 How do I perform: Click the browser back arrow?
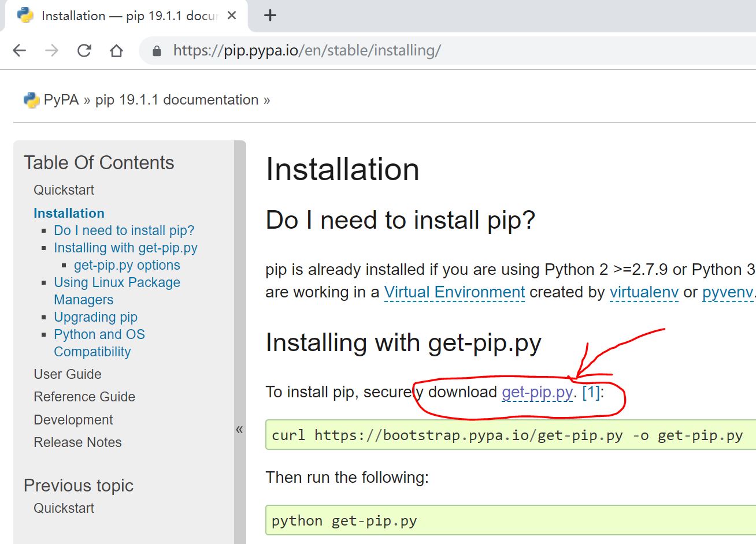tap(20, 51)
